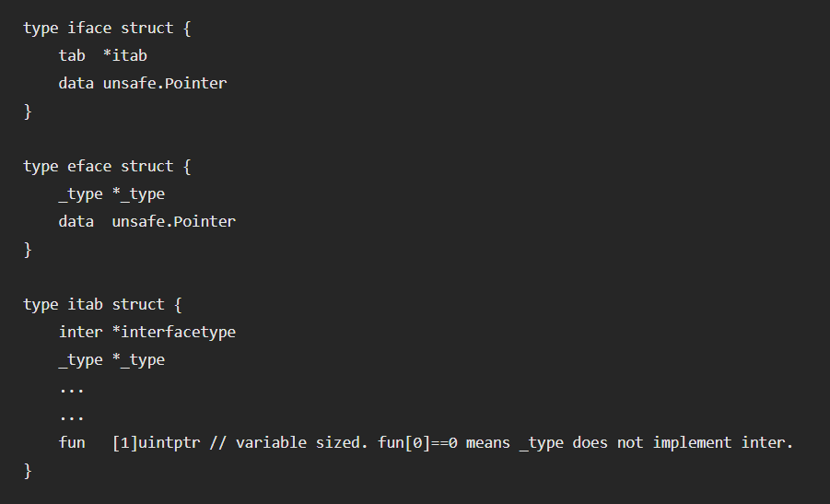Image resolution: width=830 pixels, height=504 pixels.
Task: Click the "inter" field name
Action: [x=81, y=332]
